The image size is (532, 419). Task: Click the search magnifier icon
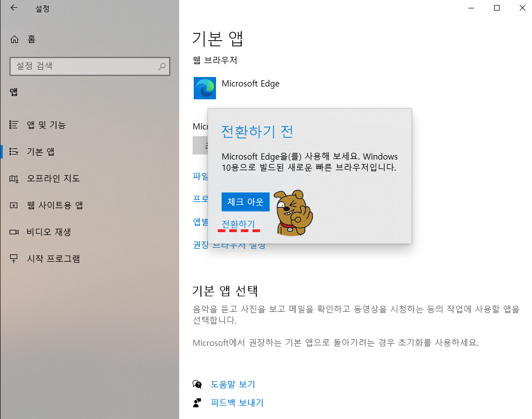coord(162,66)
